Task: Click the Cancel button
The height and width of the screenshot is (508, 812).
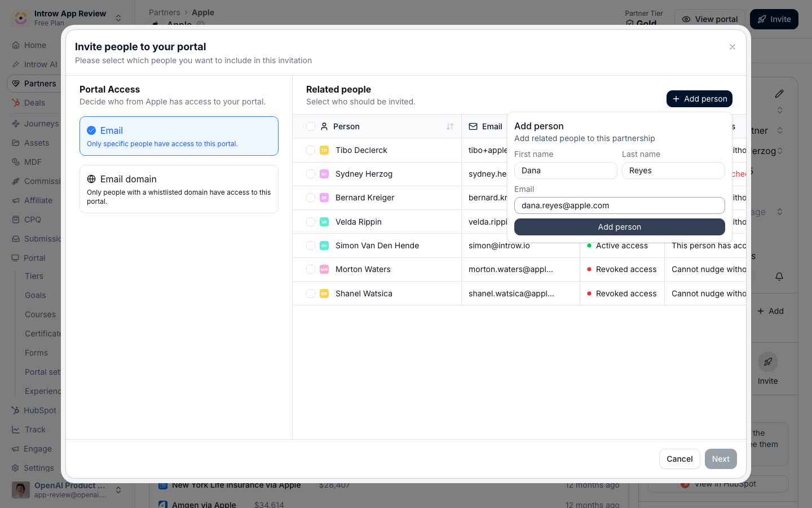Action: pos(679,459)
